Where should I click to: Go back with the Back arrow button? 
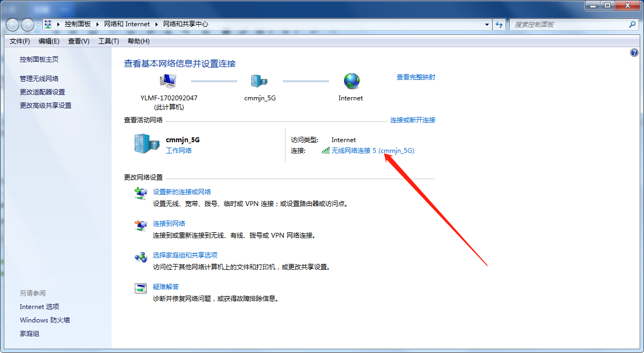pos(13,24)
